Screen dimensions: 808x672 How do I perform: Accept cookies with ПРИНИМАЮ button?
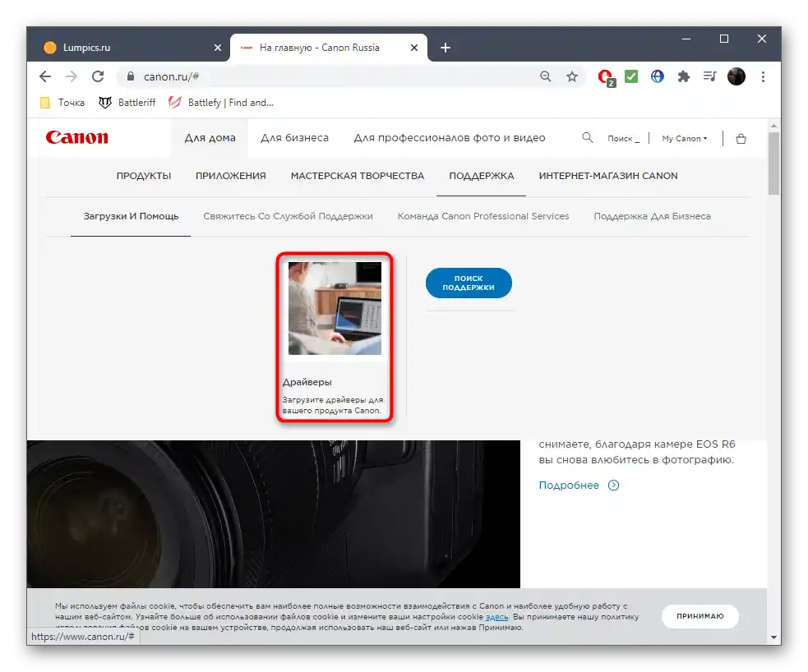click(699, 616)
